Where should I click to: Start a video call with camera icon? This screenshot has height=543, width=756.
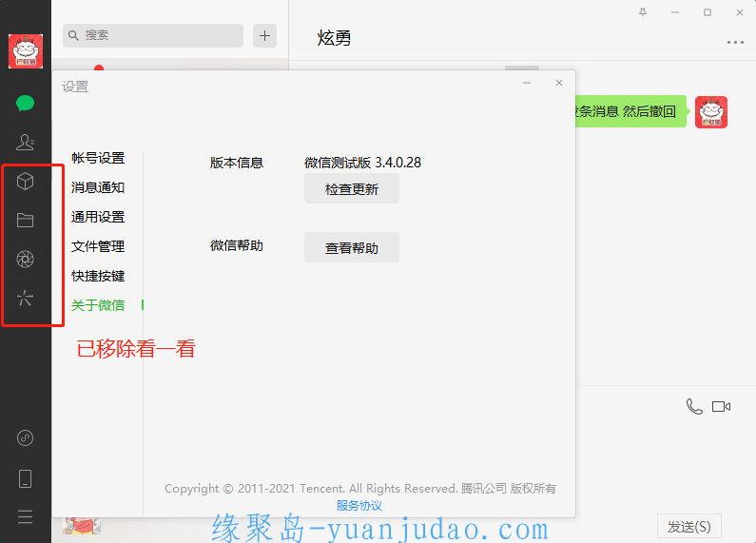pyautogui.click(x=721, y=406)
